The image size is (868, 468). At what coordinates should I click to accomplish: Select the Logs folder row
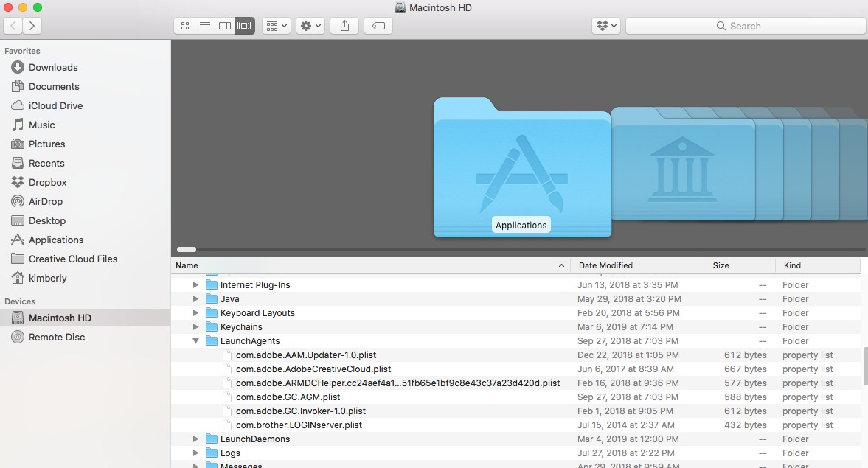515,453
